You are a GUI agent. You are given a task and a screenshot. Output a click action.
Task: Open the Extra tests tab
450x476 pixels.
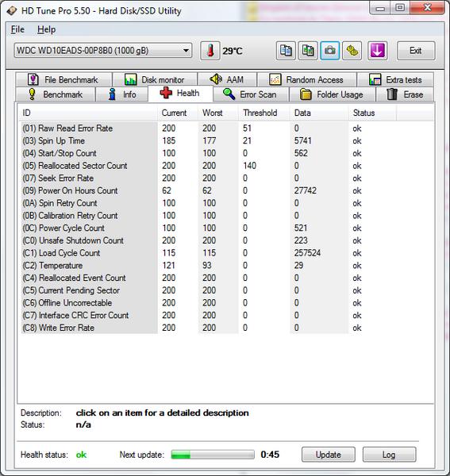click(x=395, y=79)
